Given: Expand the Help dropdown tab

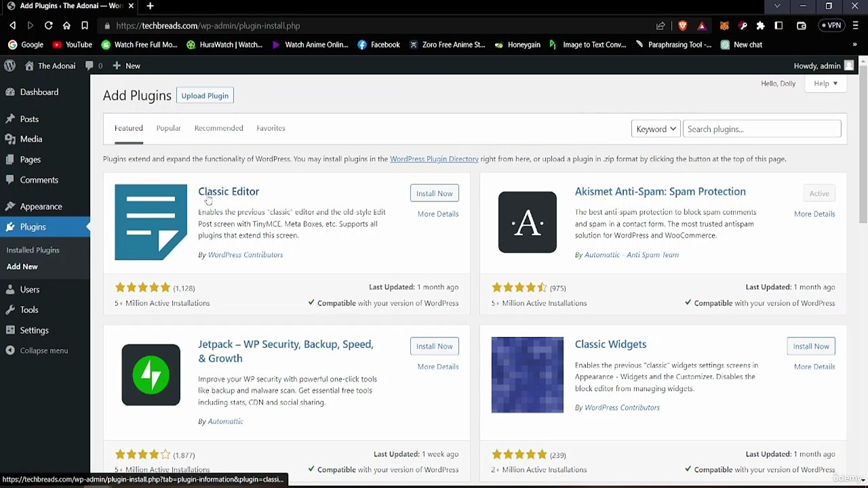Looking at the screenshot, I should click(825, 83).
